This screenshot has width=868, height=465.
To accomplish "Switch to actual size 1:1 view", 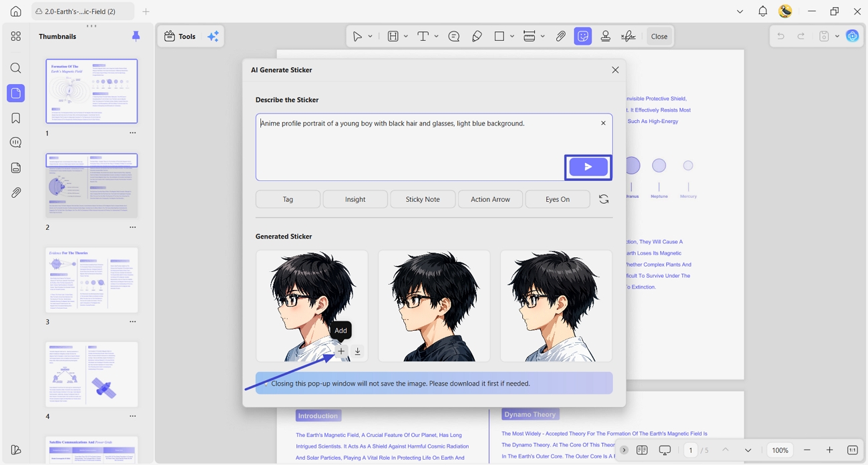I will (x=853, y=450).
